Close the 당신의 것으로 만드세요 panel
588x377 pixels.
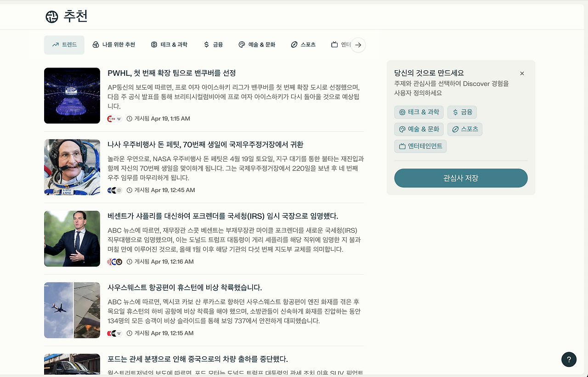point(522,73)
